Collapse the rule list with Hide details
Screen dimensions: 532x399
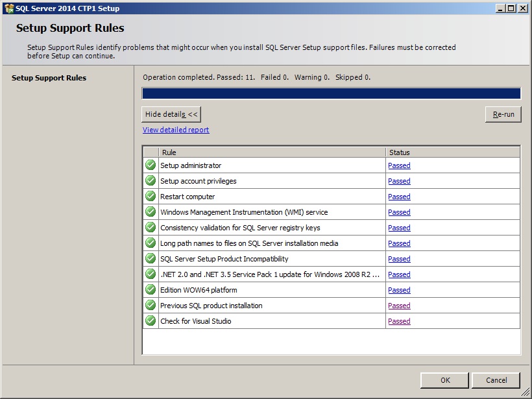(x=171, y=114)
